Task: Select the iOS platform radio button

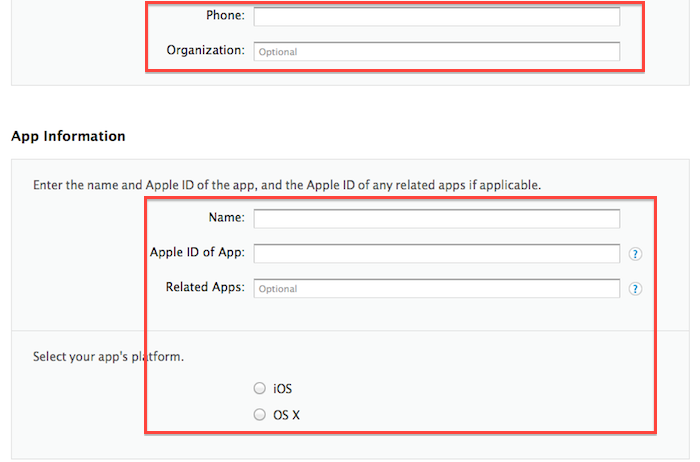Action: coord(259,388)
